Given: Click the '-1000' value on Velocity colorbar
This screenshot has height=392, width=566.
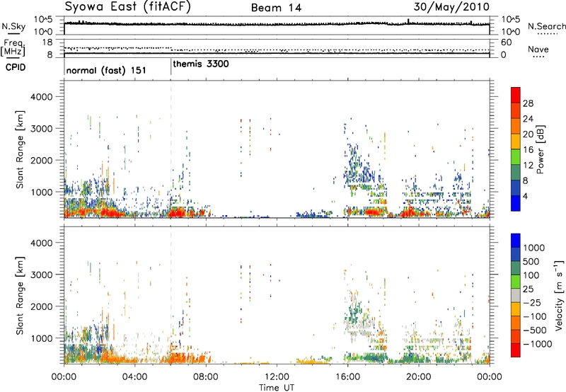Looking at the screenshot, I should tap(537, 344).
